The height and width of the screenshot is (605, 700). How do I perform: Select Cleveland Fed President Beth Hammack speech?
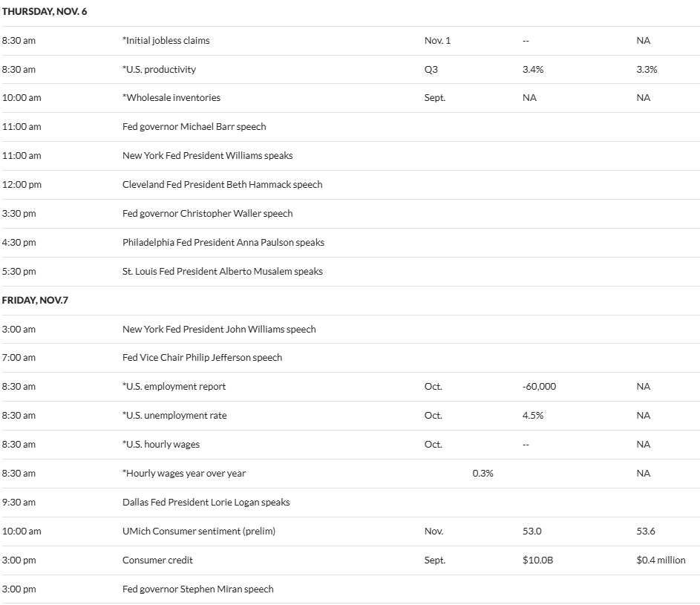click(222, 185)
